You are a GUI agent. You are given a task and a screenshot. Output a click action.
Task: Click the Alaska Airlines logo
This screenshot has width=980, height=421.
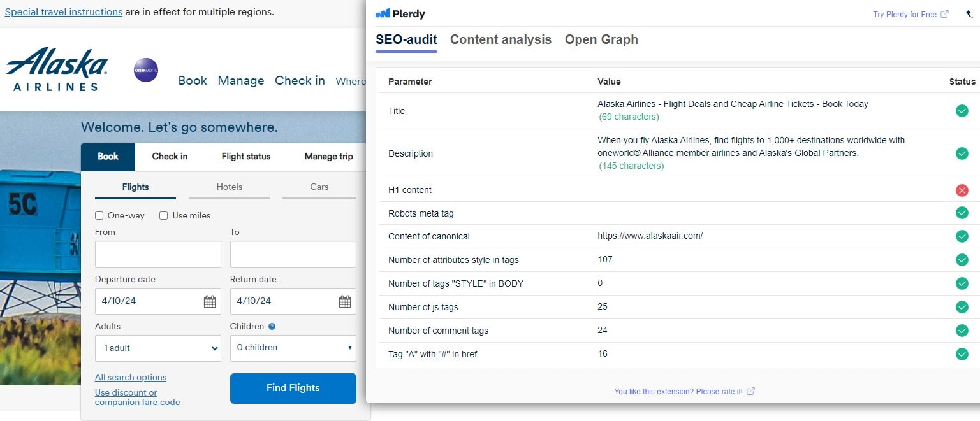57,69
